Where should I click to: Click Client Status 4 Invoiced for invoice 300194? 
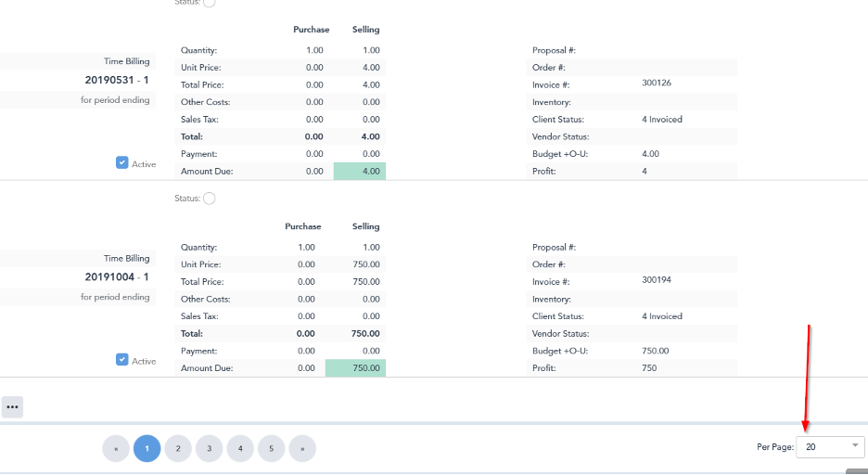(x=662, y=316)
